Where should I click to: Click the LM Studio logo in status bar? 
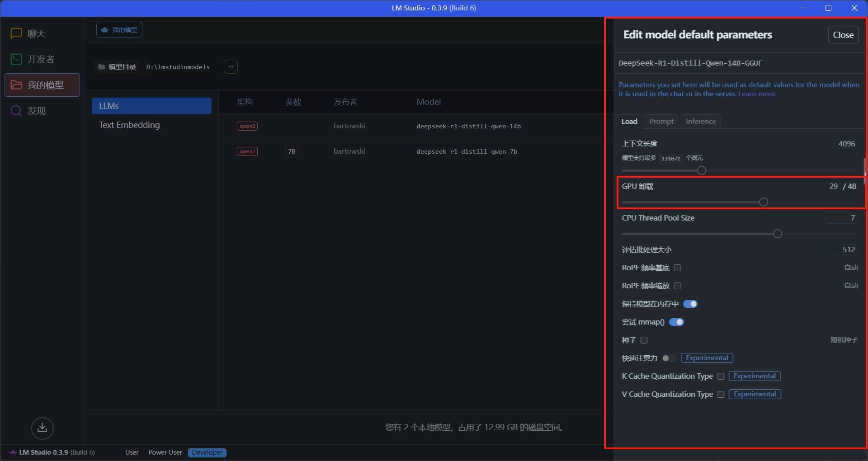pos(13,452)
